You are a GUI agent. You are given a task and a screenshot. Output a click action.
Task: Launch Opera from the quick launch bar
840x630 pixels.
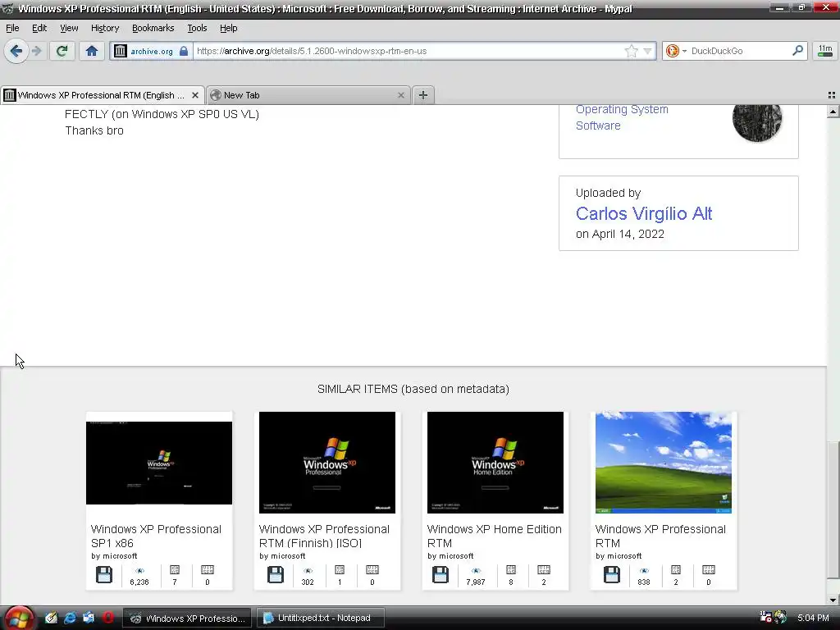107,618
